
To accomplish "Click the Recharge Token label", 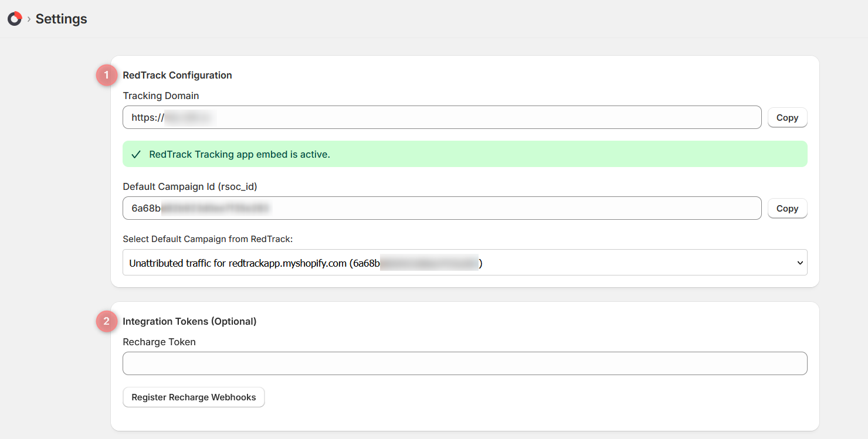I will point(159,342).
